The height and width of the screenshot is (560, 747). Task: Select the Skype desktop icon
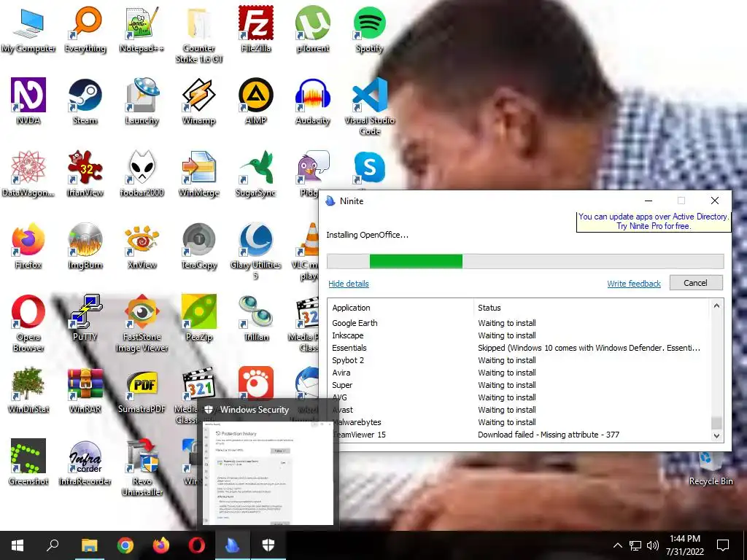(x=370, y=168)
